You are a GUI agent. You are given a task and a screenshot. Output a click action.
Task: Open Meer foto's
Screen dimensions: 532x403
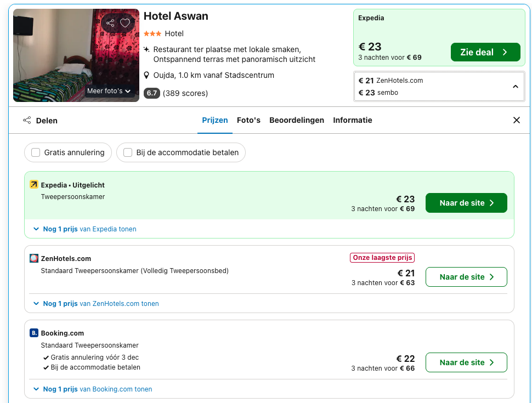pos(109,90)
